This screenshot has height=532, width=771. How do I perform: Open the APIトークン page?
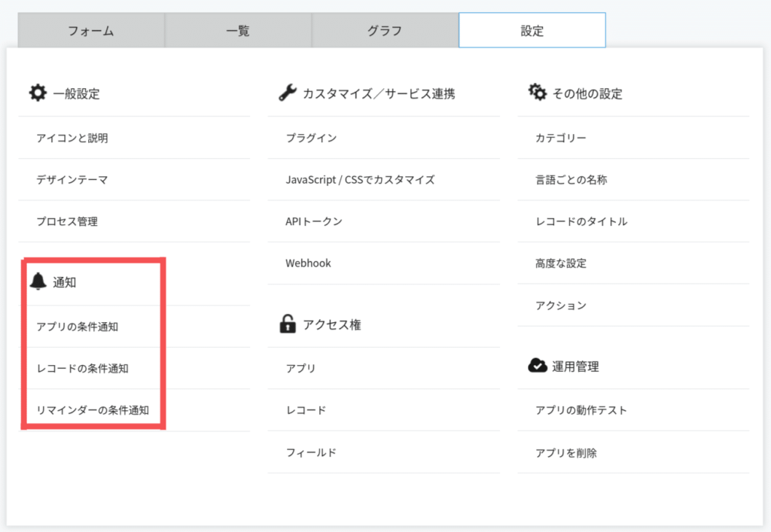[x=314, y=221]
